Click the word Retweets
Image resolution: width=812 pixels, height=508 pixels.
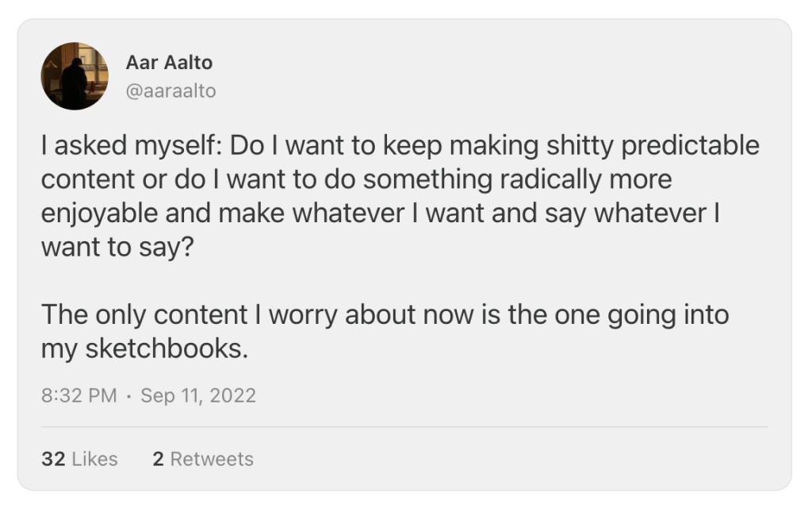point(212,459)
